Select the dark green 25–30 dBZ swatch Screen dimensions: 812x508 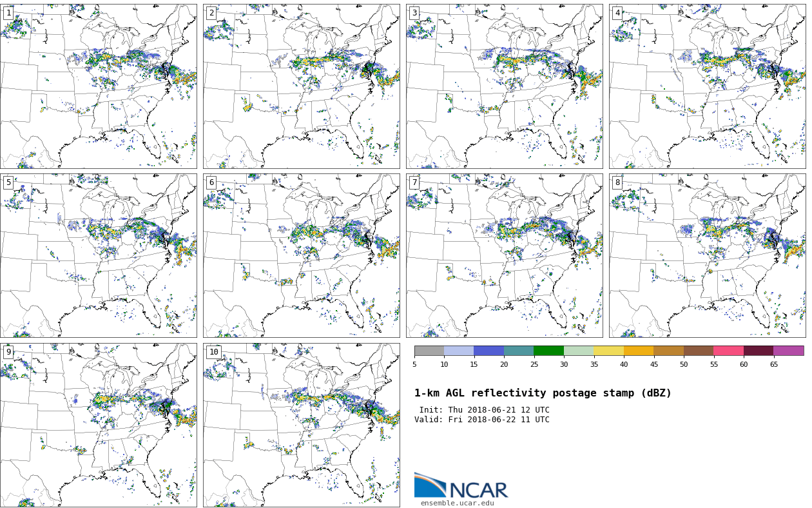[548, 351]
